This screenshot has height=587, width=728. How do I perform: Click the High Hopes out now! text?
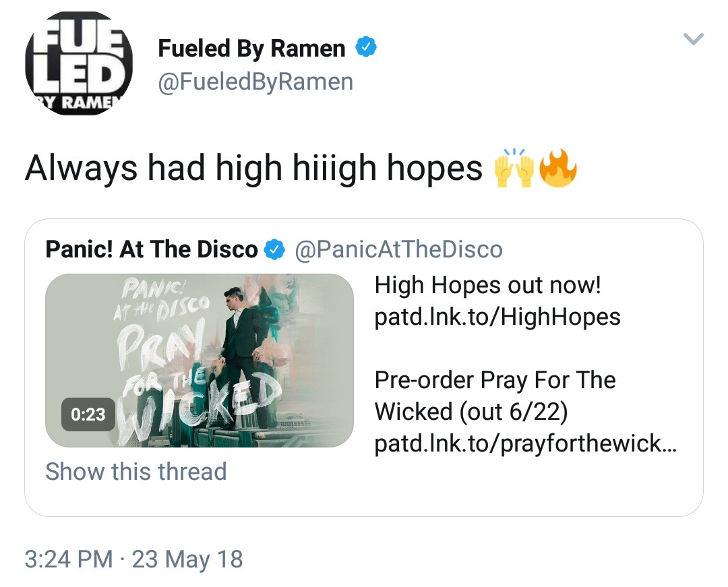(487, 285)
